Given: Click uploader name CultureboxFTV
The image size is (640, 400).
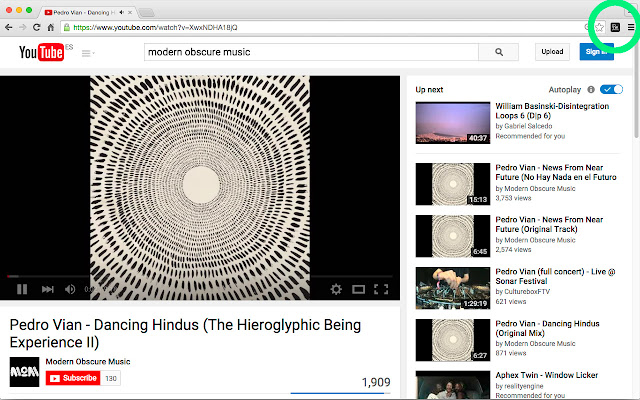Looking at the screenshot, I should tap(527, 291).
